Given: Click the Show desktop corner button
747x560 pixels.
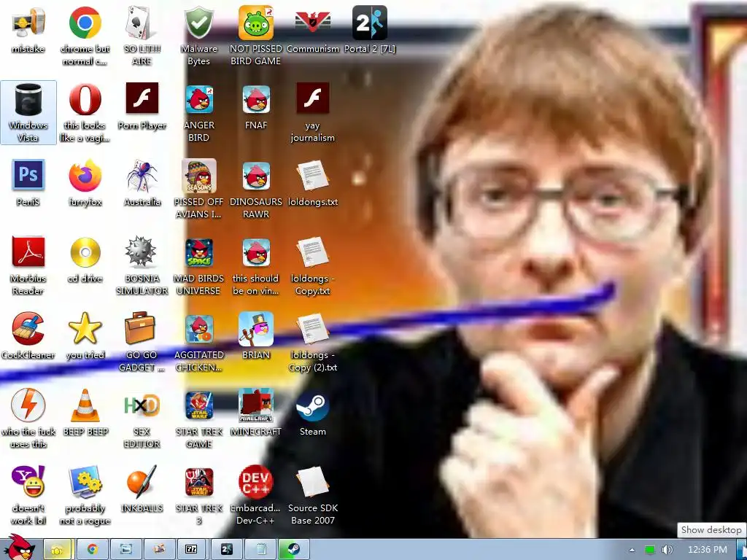Looking at the screenshot, I should point(743,550).
